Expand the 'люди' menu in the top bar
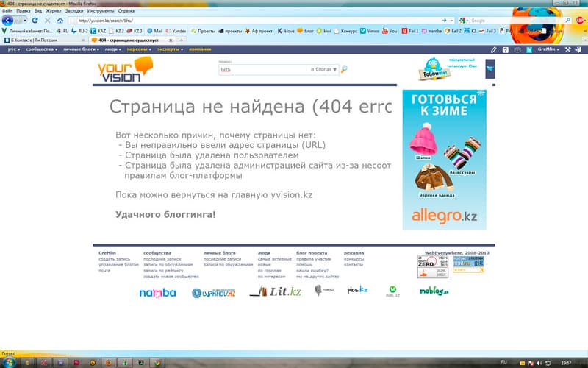The image size is (588, 368). [113, 49]
